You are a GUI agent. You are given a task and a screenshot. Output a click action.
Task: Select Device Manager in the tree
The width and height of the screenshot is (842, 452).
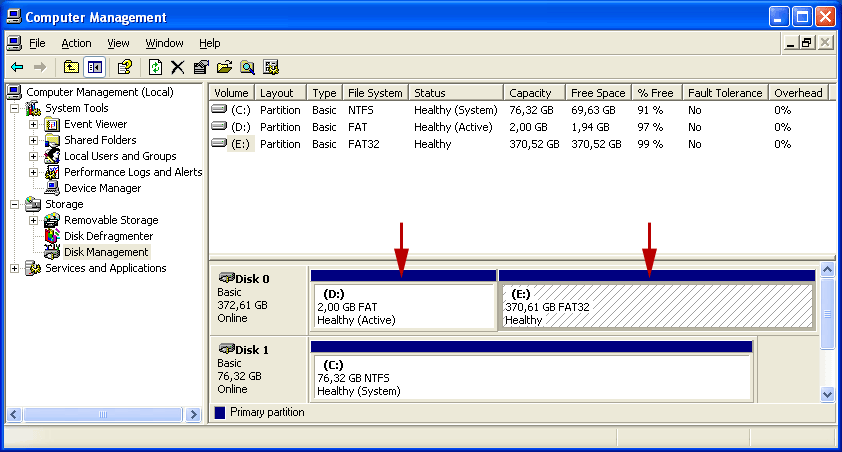tap(102, 188)
